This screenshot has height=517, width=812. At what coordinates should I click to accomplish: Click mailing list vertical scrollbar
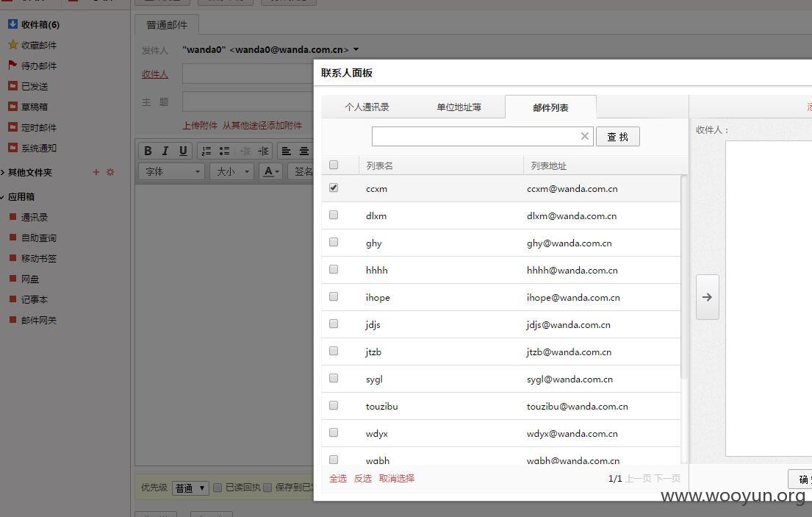(684, 277)
